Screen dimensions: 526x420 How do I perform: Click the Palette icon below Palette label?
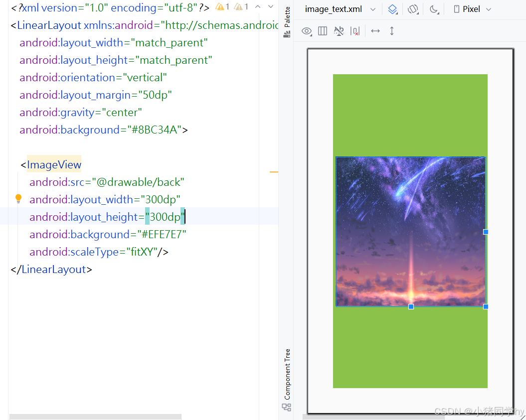coord(287,34)
